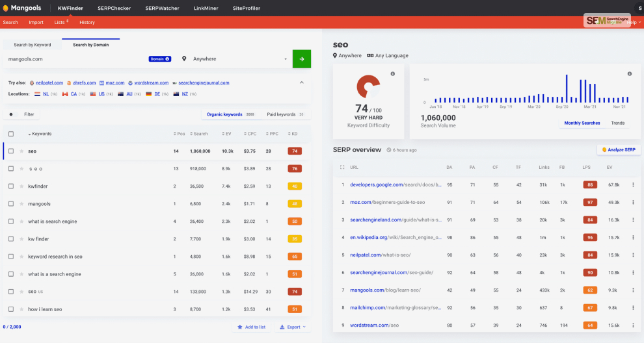644x343 pixels.
Task: Open options menu for searchenginejournal.com result
Action: coord(633,272)
